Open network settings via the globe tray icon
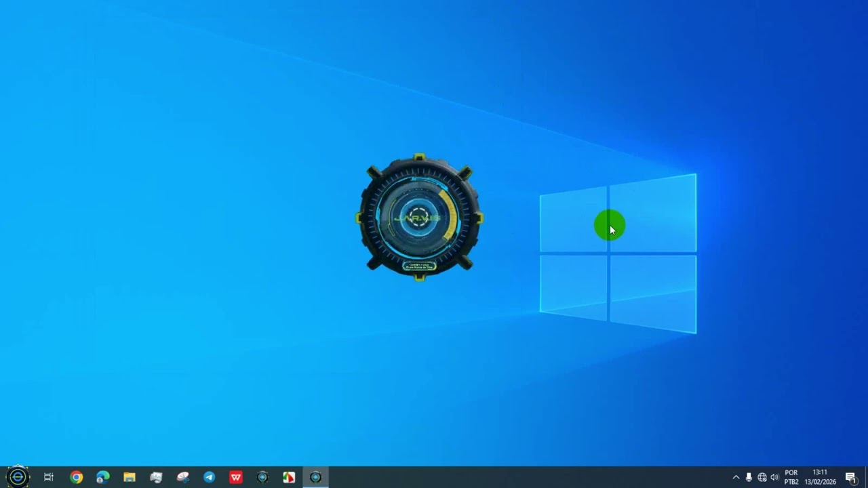This screenshot has height=488, width=868. click(x=762, y=477)
